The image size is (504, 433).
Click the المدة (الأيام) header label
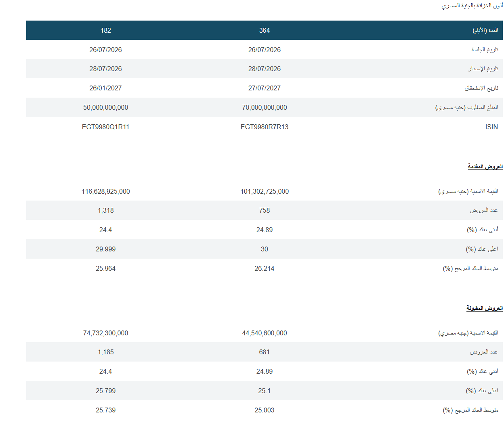(x=485, y=30)
